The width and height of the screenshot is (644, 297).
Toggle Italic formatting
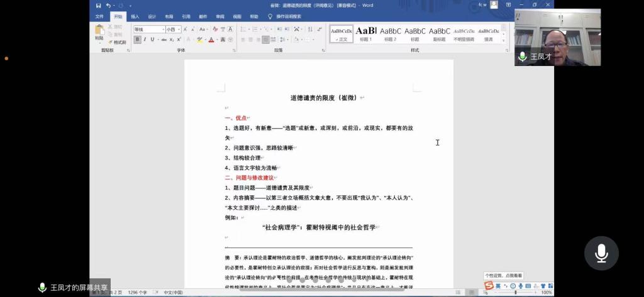[145, 40]
